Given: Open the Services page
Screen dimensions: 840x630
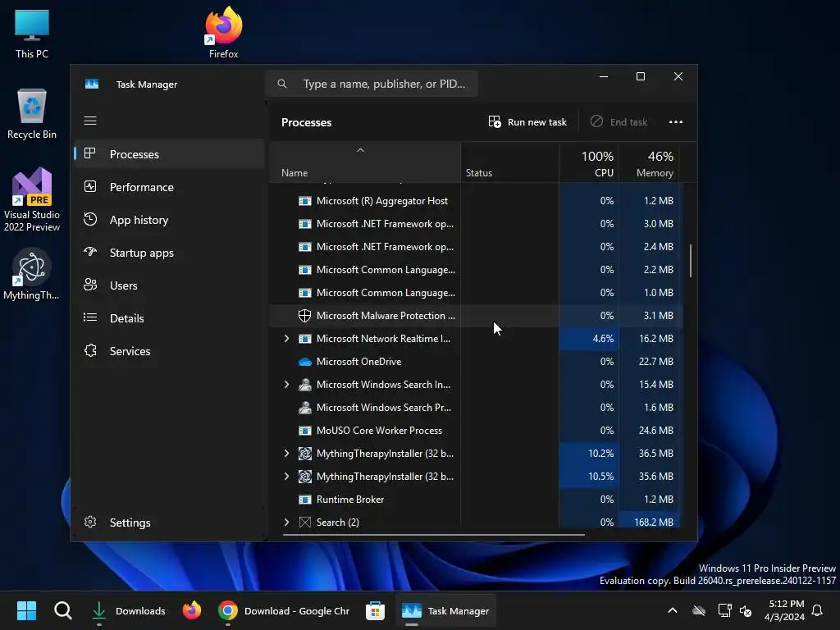Looking at the screenshot, I should click(x=169, y=351).
